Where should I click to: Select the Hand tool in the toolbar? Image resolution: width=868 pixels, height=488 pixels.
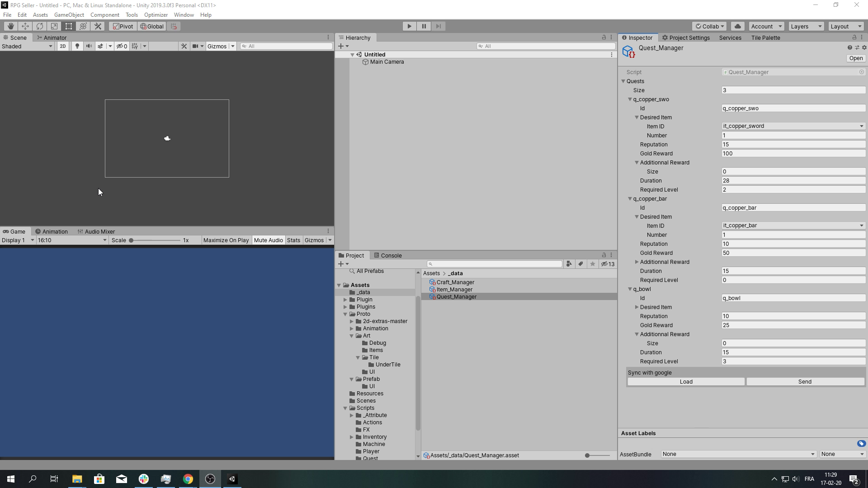click(11, 26)
